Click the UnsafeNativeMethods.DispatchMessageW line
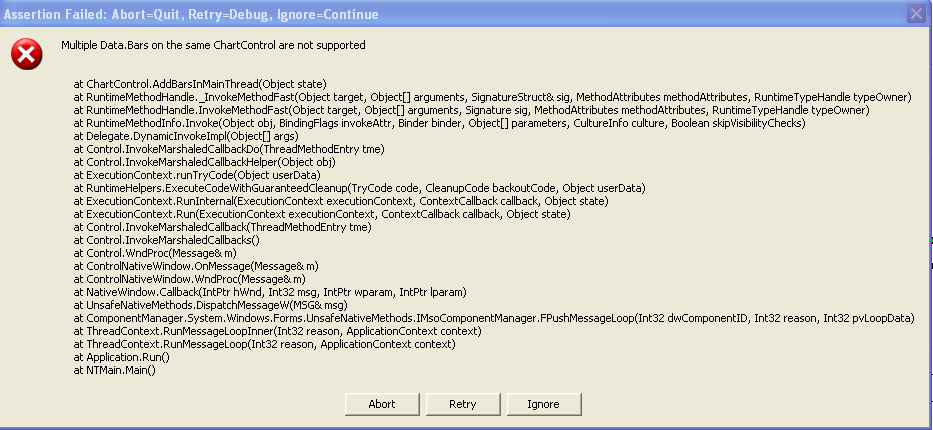 click(x=210, y=305)
